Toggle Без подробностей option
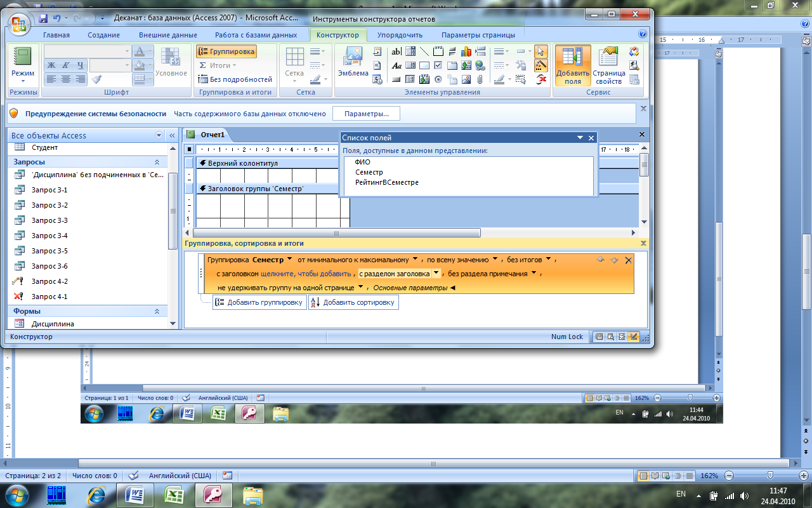 [235, 79]
